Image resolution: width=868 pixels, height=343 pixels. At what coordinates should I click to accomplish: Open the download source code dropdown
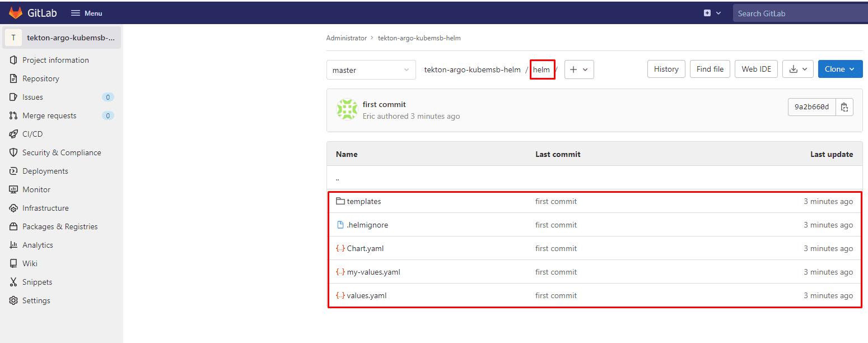pyautogui.click(x=798, y=69)
